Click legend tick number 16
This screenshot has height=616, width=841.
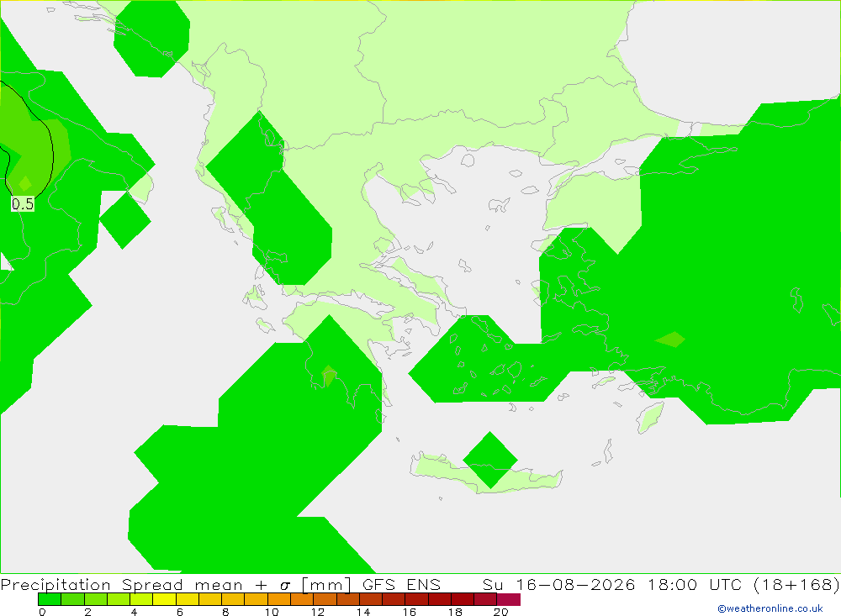coord(410,612)
